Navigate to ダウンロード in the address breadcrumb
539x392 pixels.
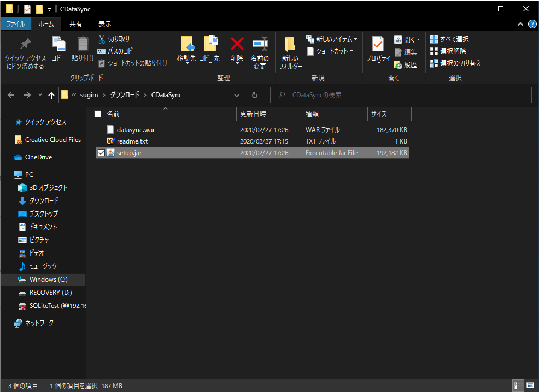pos(125,95)
